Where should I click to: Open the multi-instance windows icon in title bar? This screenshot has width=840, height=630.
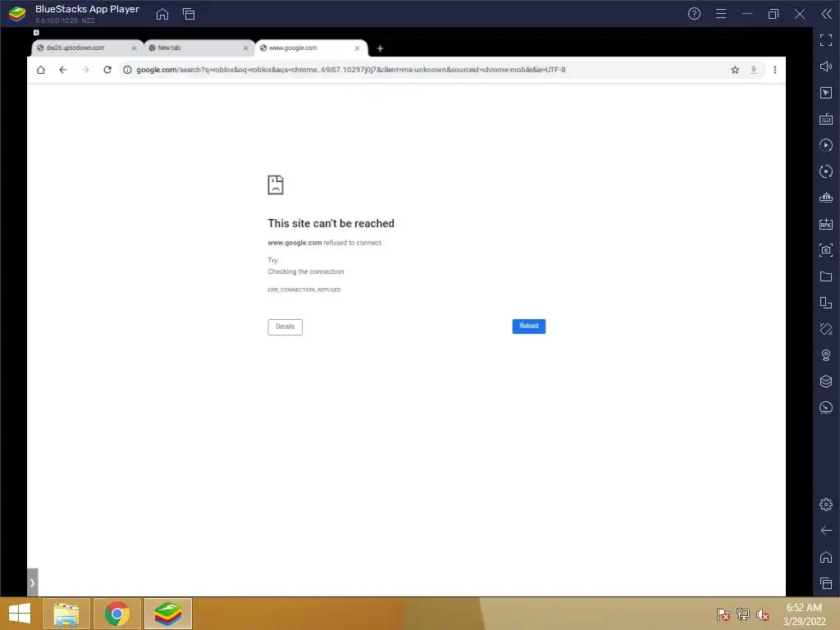[x=189, y=15]
